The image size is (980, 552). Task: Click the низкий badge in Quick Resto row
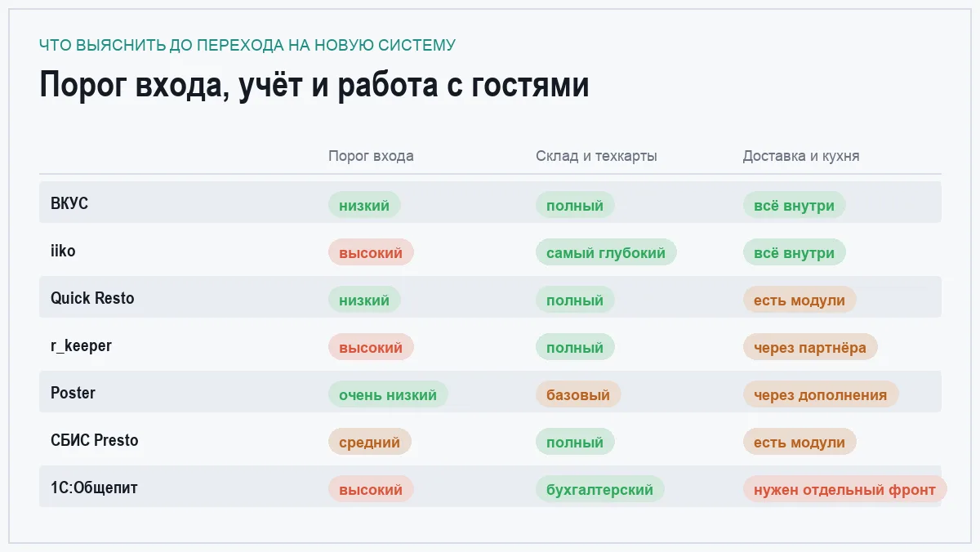pyautogui.click(x=364, y=300)
